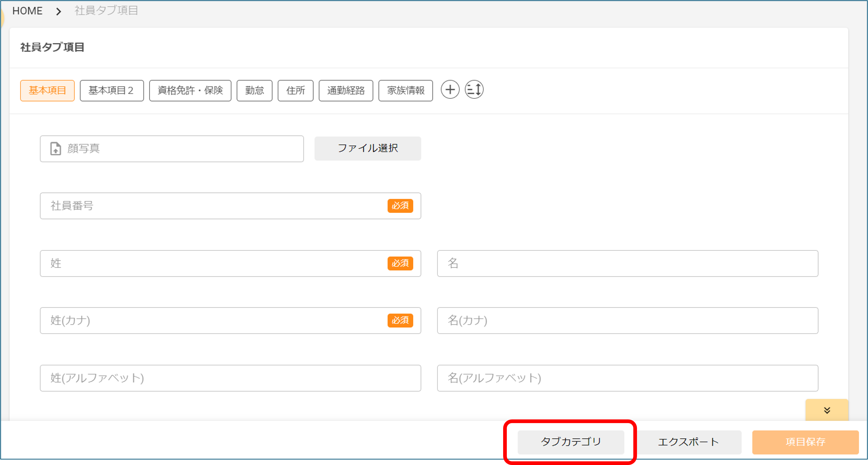This screenshot has width=868, height=465.
Task: Switch to the 住所 tab
Action: coord(295,90)
